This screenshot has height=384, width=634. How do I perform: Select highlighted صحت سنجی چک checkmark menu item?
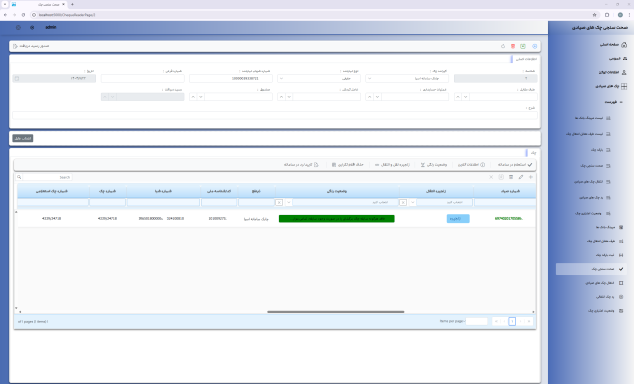pos(591,269)
